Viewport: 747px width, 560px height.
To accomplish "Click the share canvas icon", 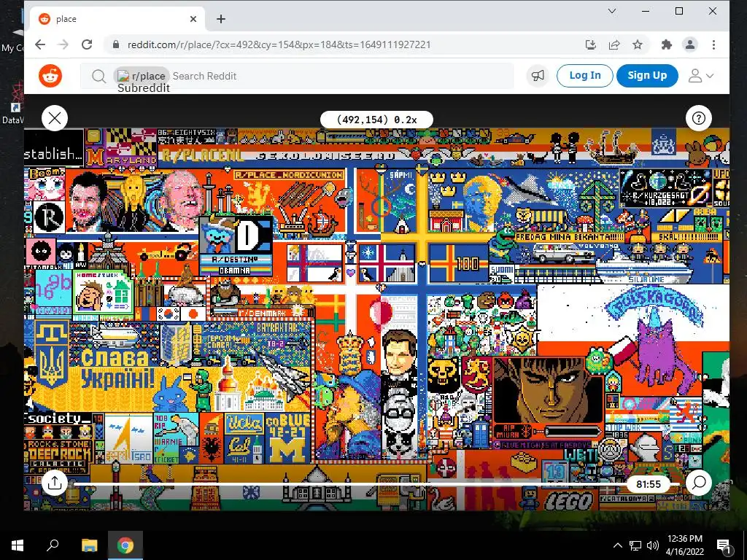I will 55,483.
